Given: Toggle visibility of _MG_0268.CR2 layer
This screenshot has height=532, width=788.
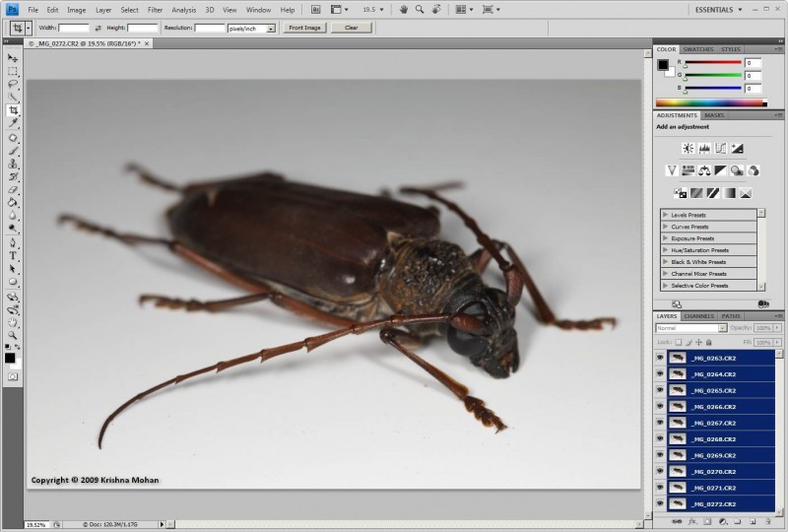Looking at the screenshot, I should point(660,438).
